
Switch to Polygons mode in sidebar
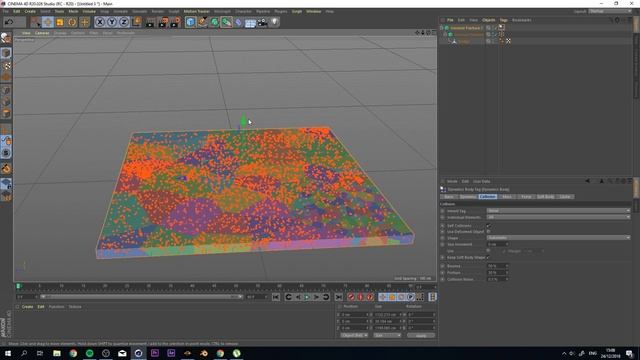[x=6, y=113]
